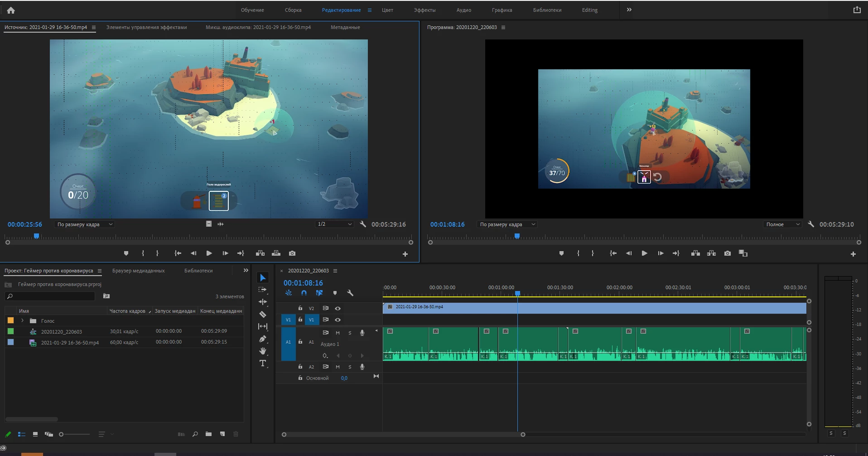
Task: Hide the V2 video track output
Action: pos(338,308)
